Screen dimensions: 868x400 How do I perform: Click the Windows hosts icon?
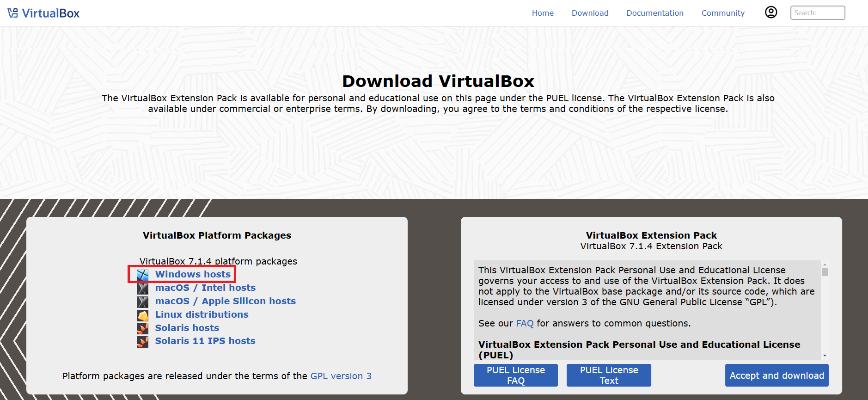point(143,275)
